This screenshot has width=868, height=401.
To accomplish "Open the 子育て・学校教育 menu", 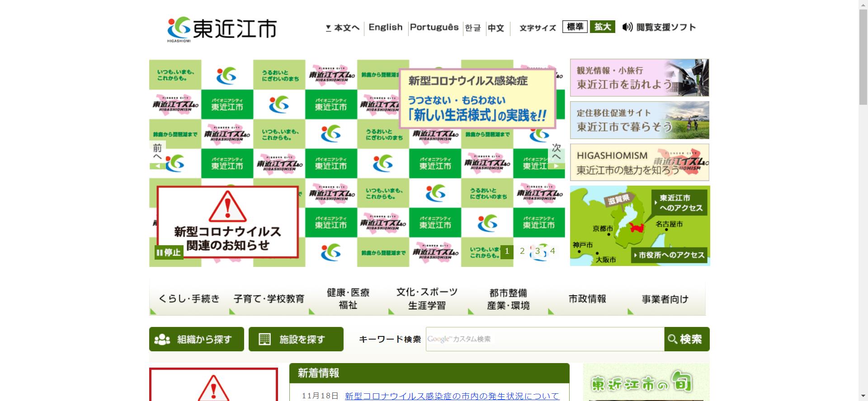I will pyautogui.click(x=269, y=298).
